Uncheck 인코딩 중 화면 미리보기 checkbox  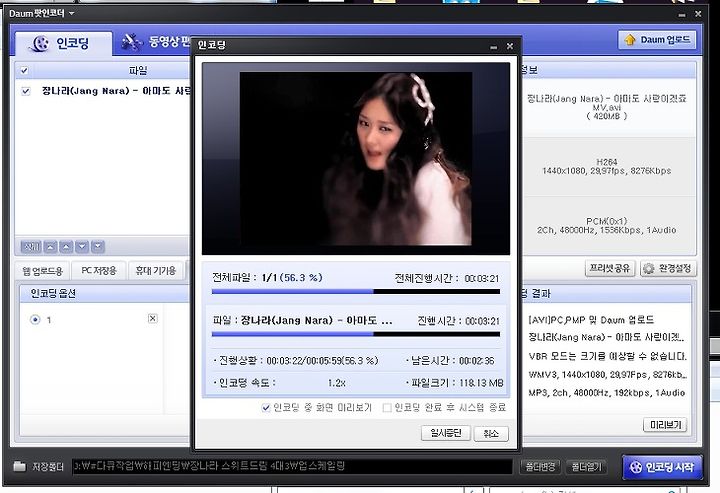coord(266,408)
